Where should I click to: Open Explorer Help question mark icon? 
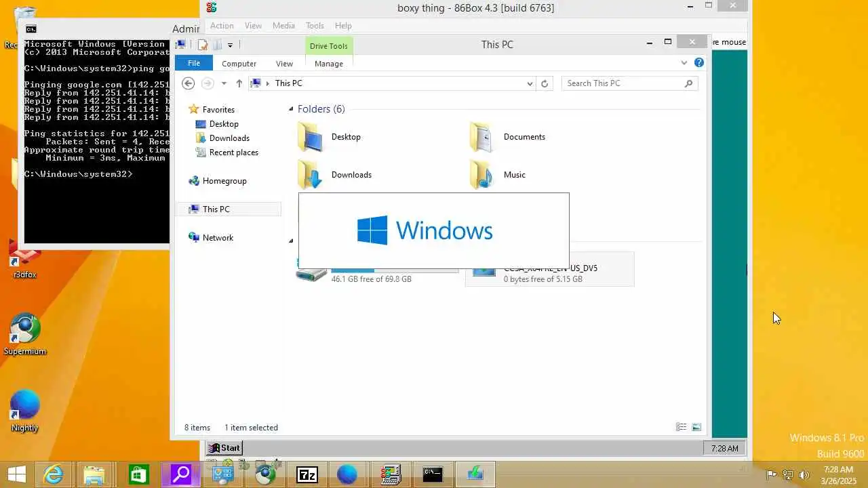699,63
